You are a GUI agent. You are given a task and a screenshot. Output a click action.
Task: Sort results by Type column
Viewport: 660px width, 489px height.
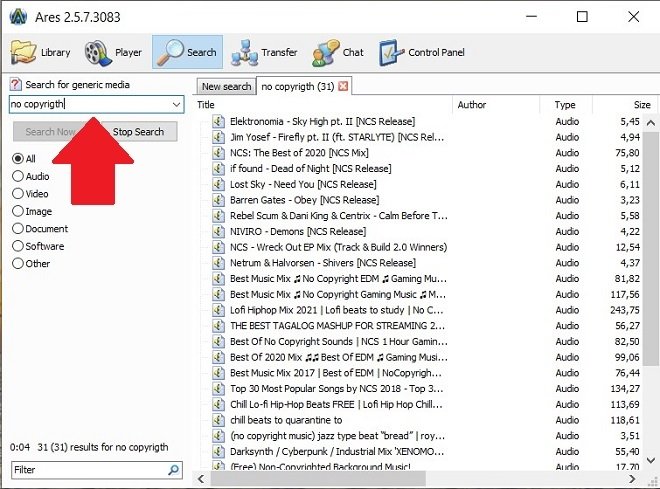tap(567, 105)
